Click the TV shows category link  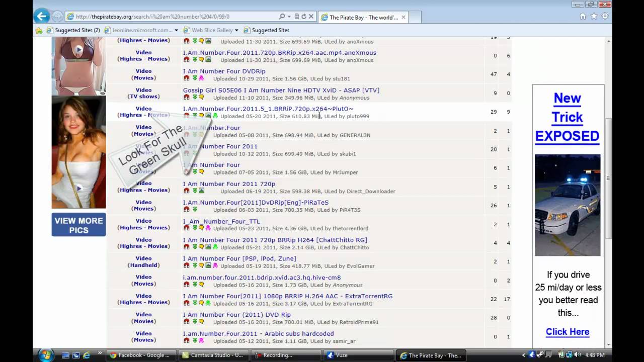click(x=143, y=97)
